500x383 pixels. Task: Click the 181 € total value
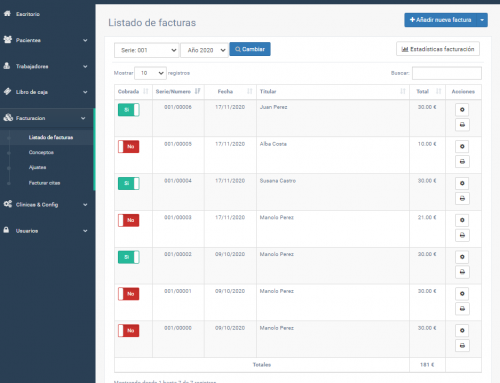pyautogui.click(x=427, y=365)
